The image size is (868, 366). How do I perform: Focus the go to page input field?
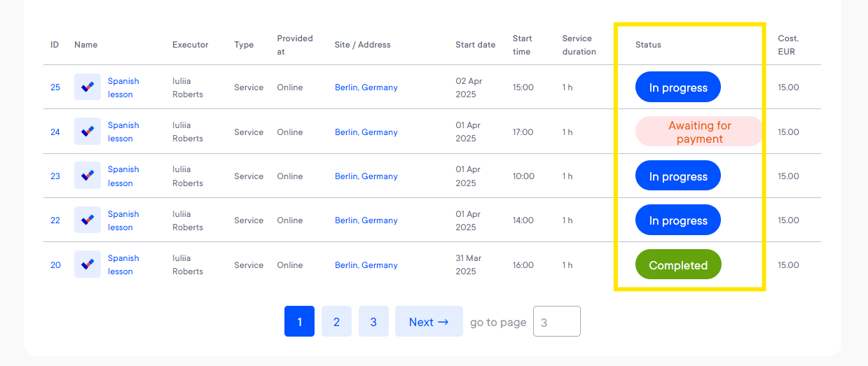click(557, 321)
